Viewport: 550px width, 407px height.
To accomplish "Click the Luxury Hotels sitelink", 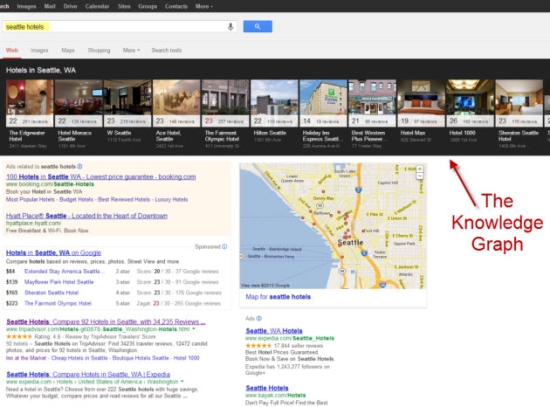I will tap(171, 199).
